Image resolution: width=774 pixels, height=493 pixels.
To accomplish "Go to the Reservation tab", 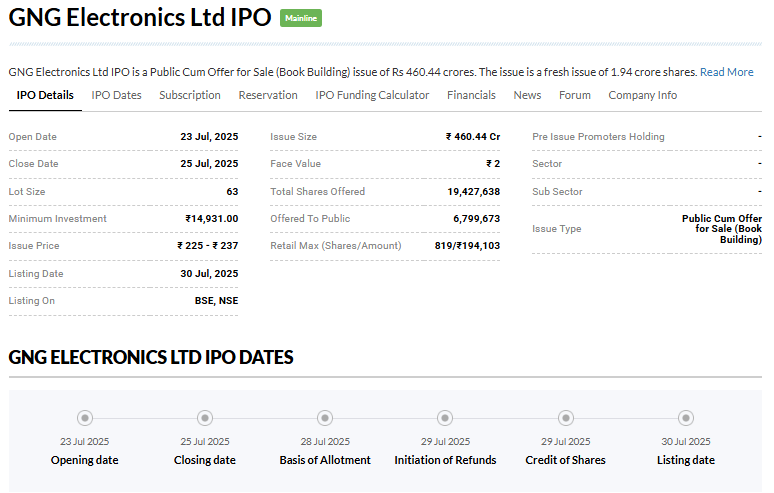I will 268,95.
